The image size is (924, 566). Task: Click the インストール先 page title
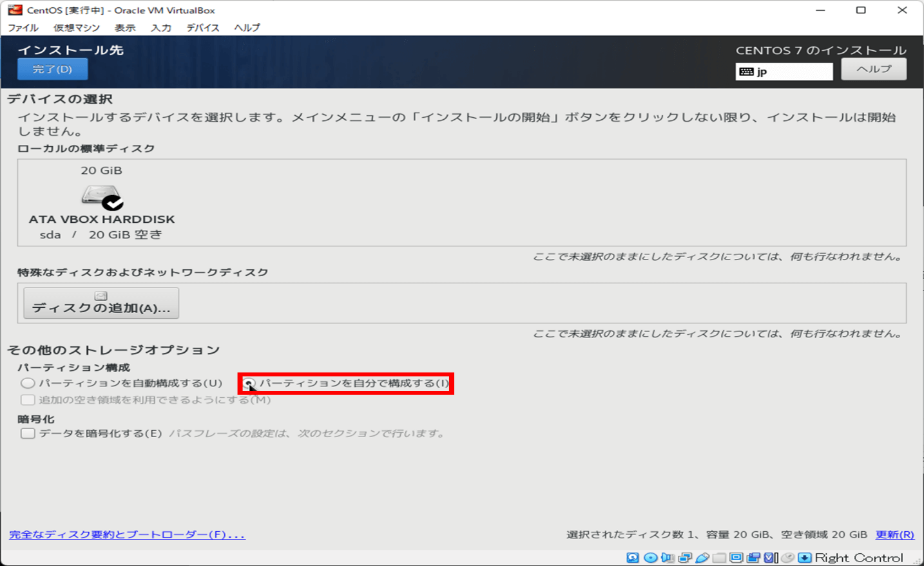(70, 50)
